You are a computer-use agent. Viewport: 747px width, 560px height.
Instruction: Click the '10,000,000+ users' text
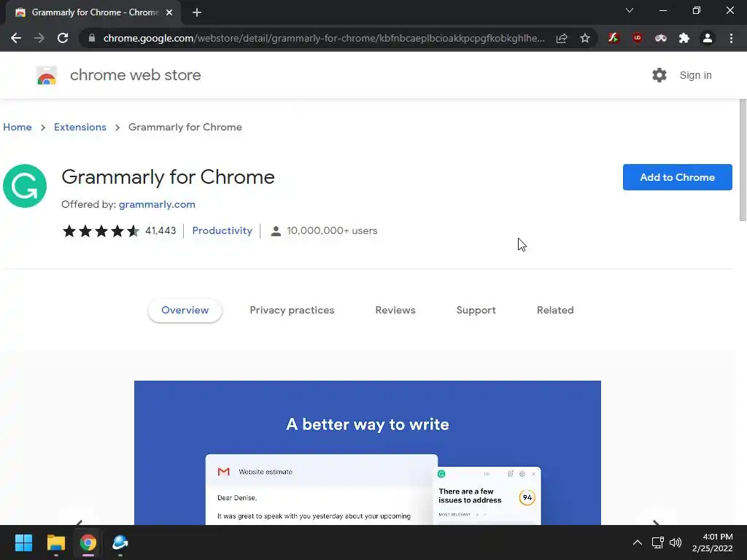pyautogui.click(x=332, y=230)
